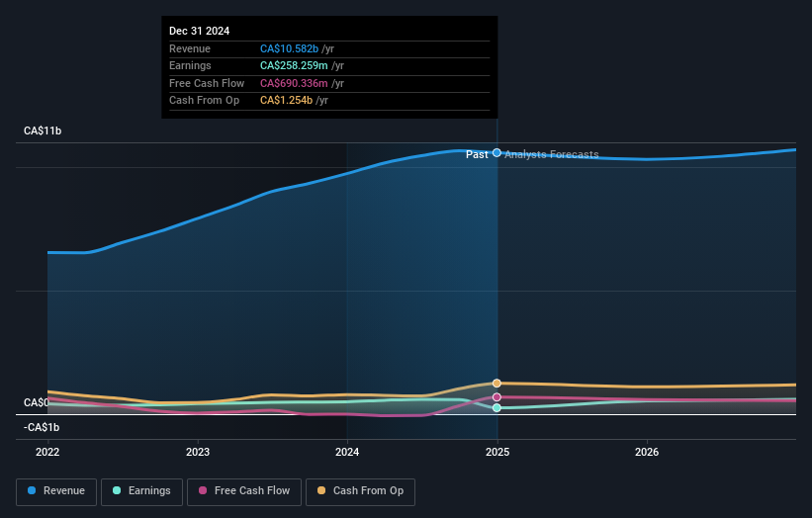Viewport: 812px width, 518px height.
Task: Click the Past label on chart
Action: 477,155
